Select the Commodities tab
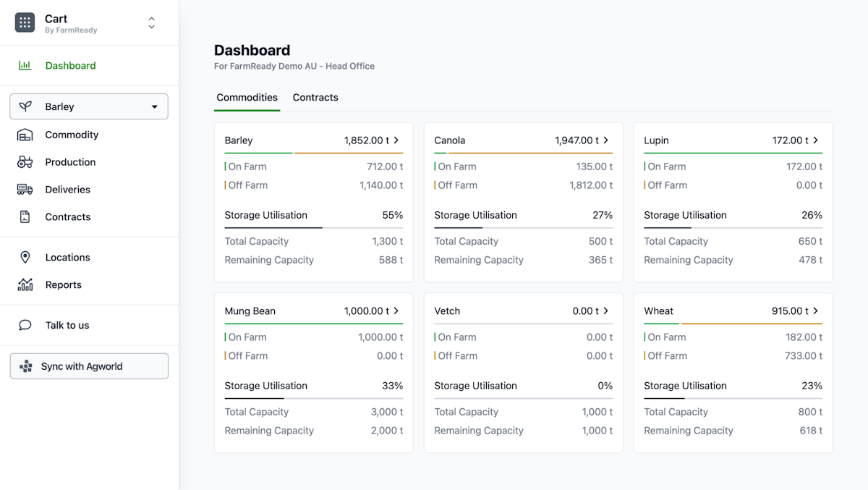Image resolution: width=868 pixels, height=490 pixels. pos(247,98)
